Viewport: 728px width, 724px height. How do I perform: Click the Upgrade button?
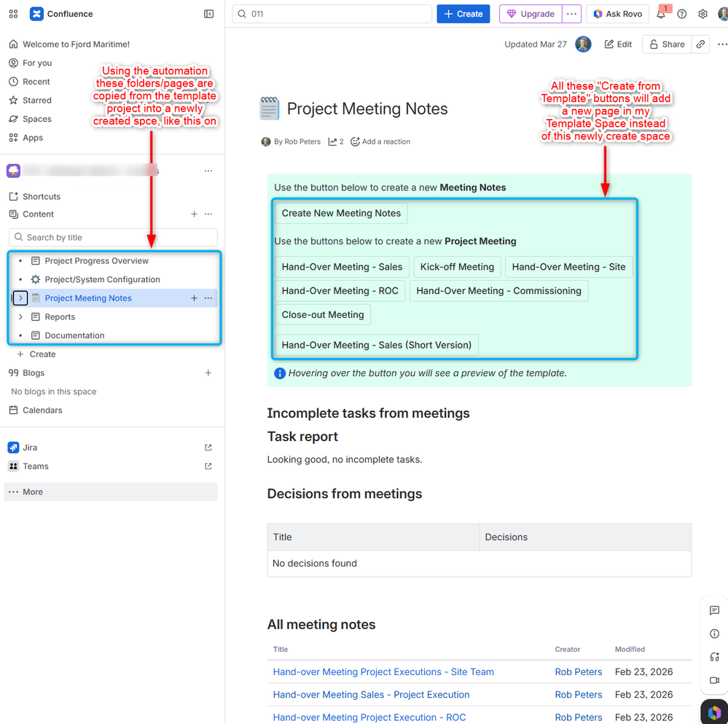531,14
